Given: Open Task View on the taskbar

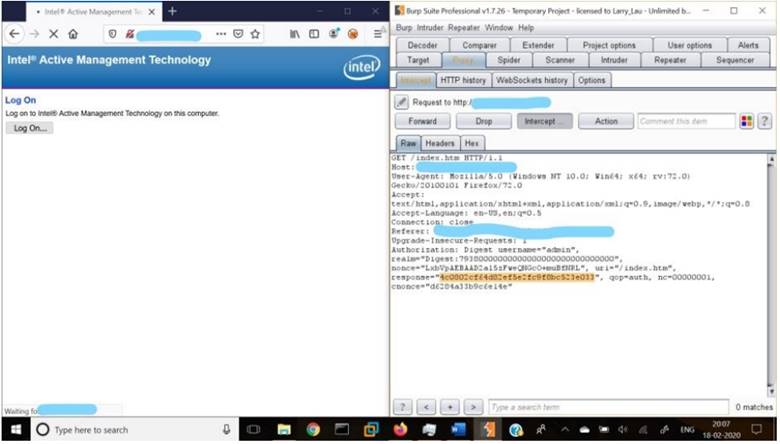Looking at the screenshot, I should (x=253, y=430).
